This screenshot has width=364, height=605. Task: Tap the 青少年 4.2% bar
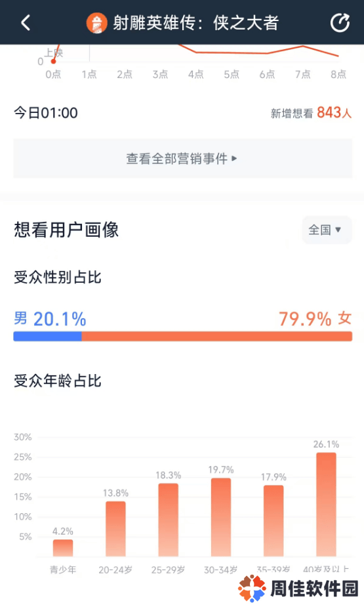[x=63, y=548]
